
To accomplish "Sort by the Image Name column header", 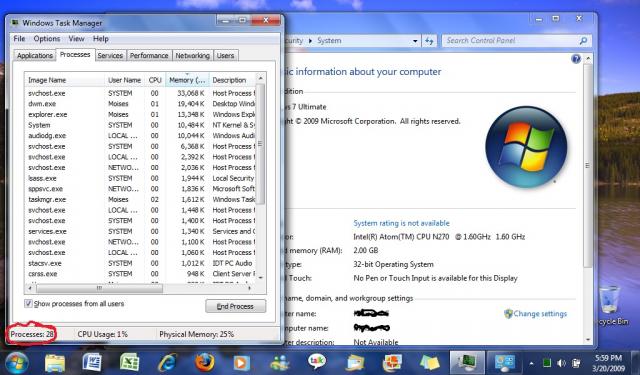I will pyautogui.click(x=64, y=80).
